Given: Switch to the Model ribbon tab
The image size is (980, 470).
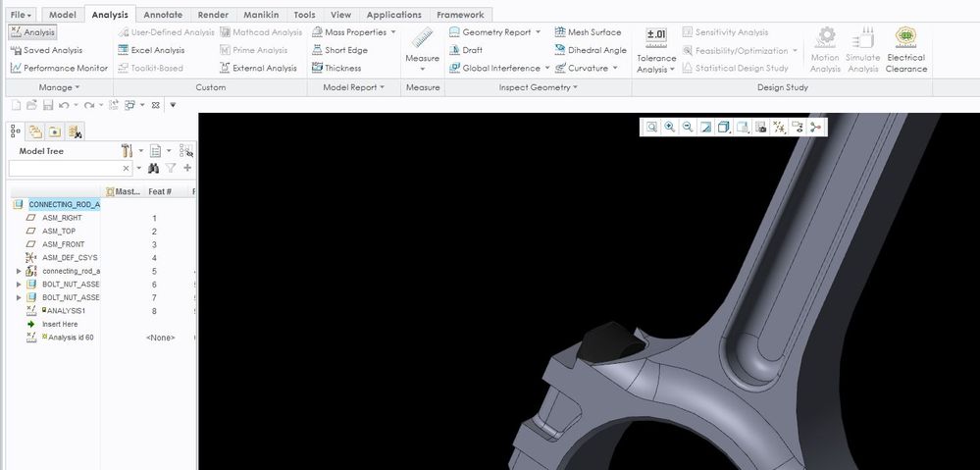Looking at the screenshot, I should pos(63,15).
